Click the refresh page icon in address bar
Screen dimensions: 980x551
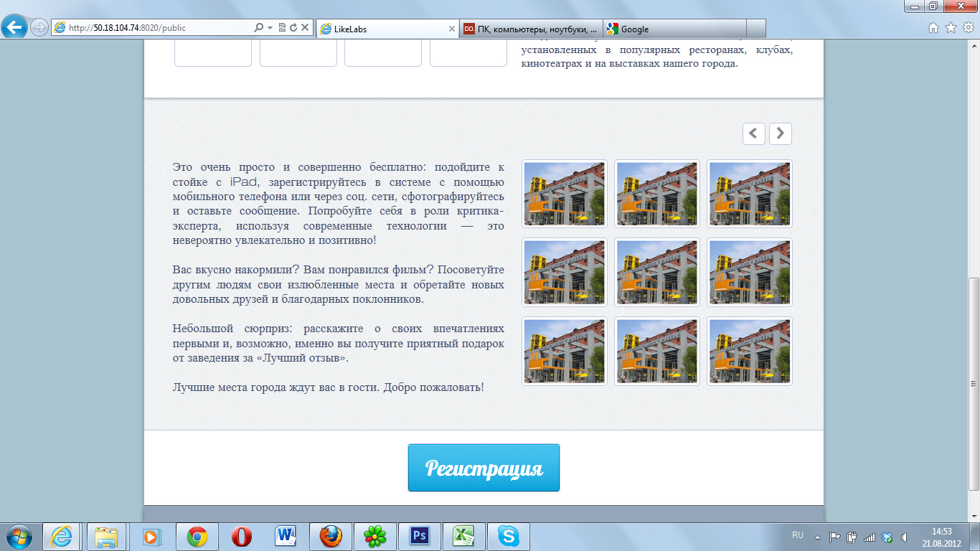click(x=293, y=28)
